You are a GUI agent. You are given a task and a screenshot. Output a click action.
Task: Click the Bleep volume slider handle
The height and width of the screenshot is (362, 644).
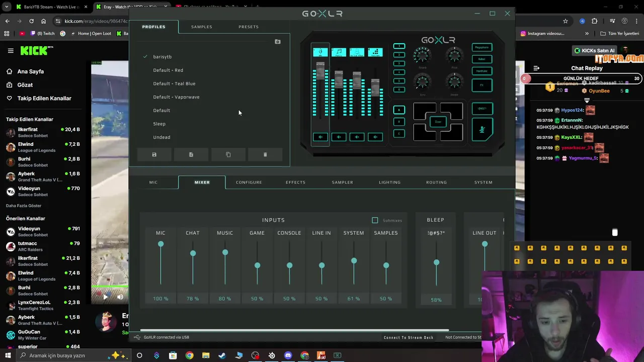click(x=437, y=262)
